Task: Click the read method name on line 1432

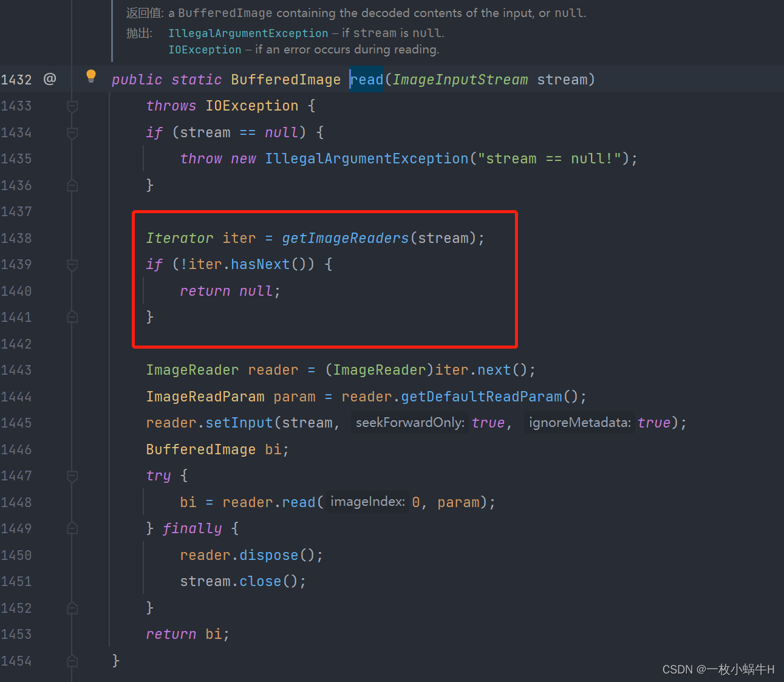Action: [367, 80]
